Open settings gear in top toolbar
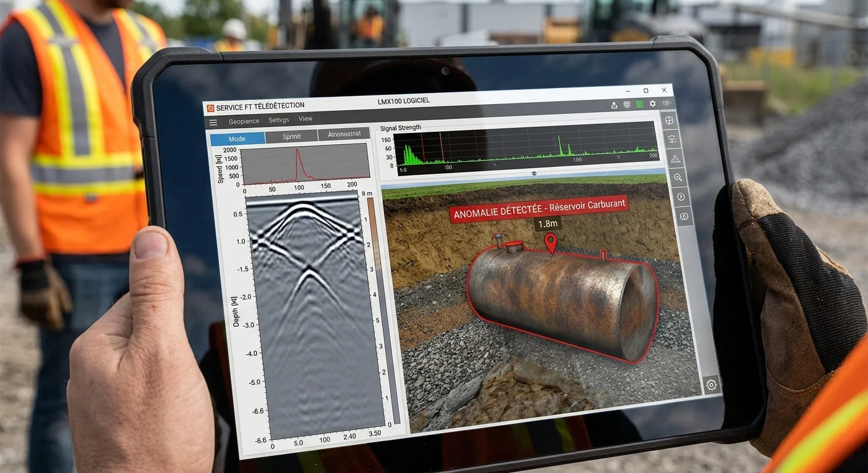The width and height of the screenshot is (868, 473). pos(652,104)
